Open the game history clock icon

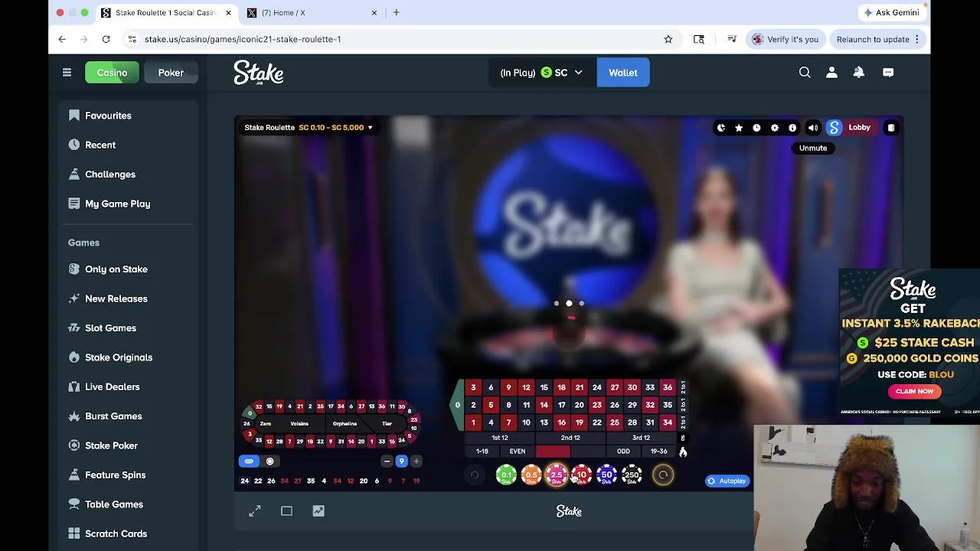(x=756, y=128)
